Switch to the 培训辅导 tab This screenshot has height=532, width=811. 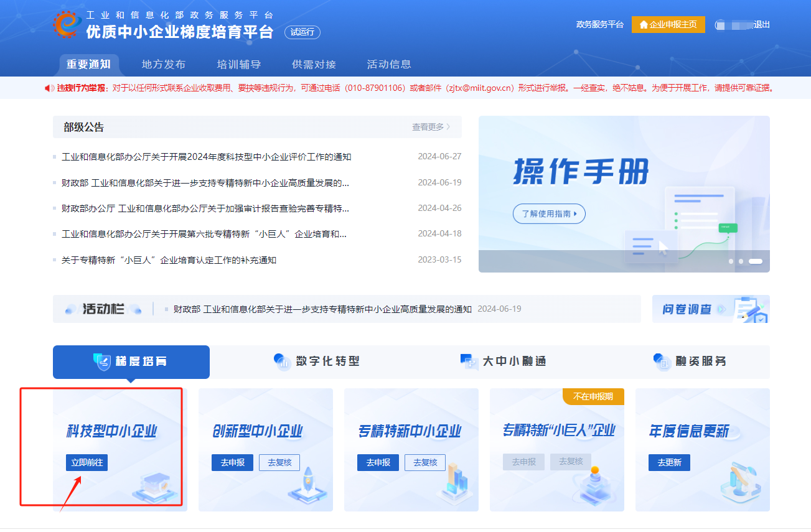(x=238, y=64)
